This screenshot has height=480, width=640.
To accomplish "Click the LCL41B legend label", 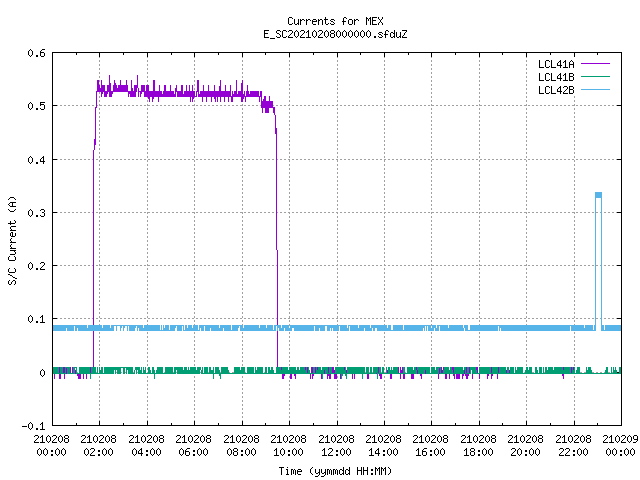I will (x=556, y=77).
